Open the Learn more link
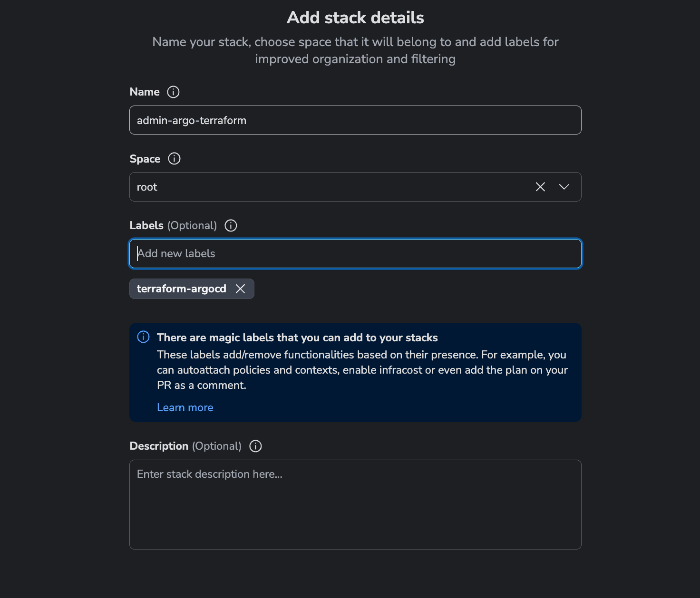Viewport: 700px width, 598px height. (185, 407)
